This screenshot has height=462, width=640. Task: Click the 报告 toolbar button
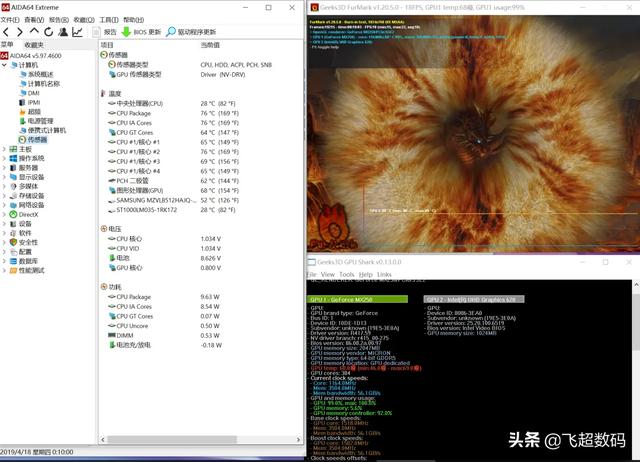click(104, 32)
